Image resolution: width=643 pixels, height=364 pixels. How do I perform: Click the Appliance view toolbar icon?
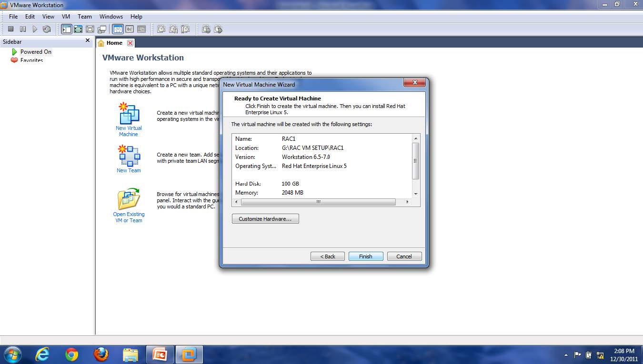coord(129,29)
